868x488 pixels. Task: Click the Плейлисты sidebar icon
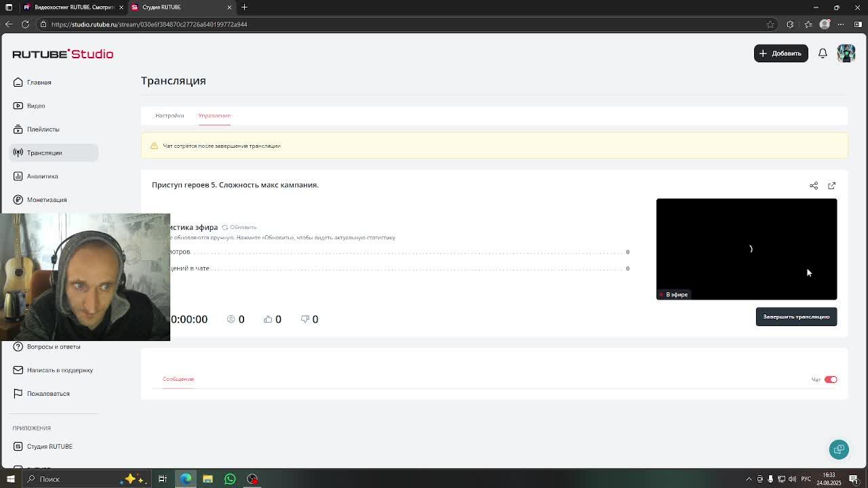(18, 129)
